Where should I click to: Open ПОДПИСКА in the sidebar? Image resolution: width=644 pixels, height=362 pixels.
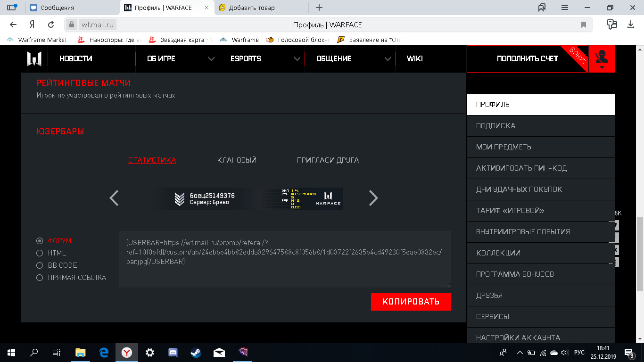point(541,126)
